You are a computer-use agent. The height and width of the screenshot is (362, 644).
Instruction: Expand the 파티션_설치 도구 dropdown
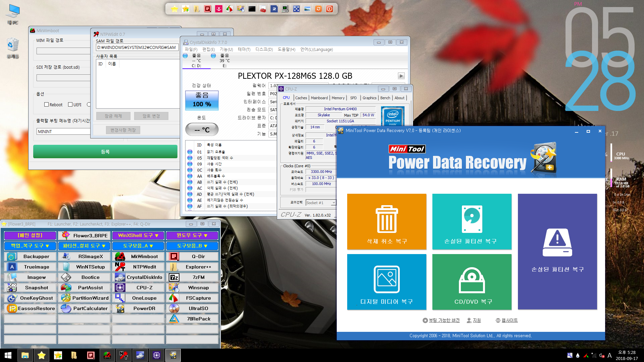(84, 246)
